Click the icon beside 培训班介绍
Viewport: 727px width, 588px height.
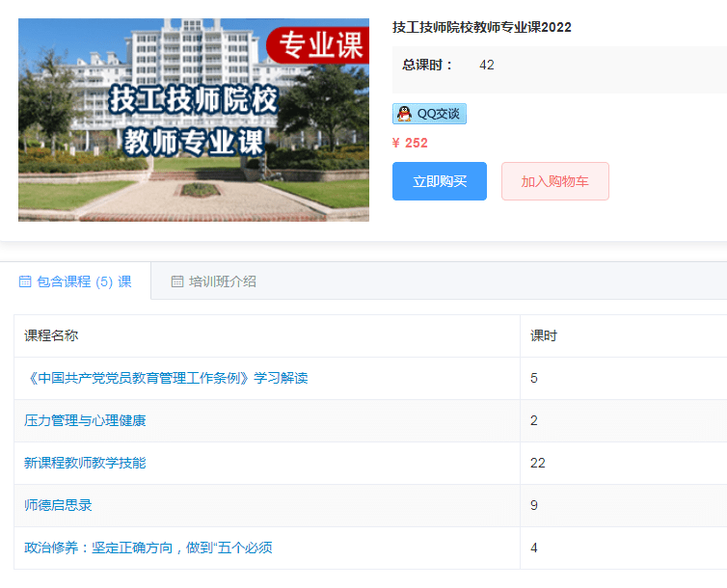click(x=176, y=282)
